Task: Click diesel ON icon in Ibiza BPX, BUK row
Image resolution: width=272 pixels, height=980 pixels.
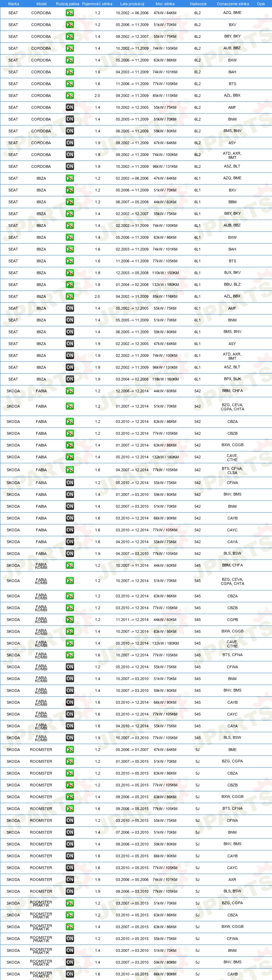Action: coord(70,379)
